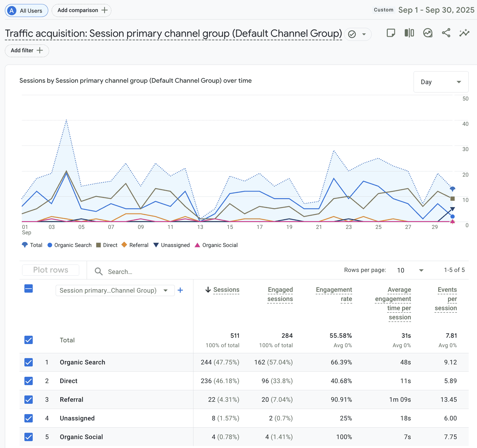Uncheck the Organic Search row checkbox
The height and width of the screenshot is (448, 477).
point(29,362)
